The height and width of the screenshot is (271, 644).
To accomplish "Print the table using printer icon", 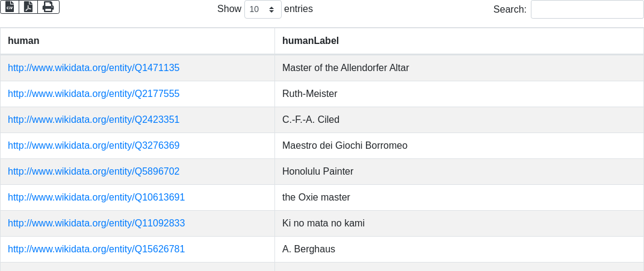I will tap(48, 7).
